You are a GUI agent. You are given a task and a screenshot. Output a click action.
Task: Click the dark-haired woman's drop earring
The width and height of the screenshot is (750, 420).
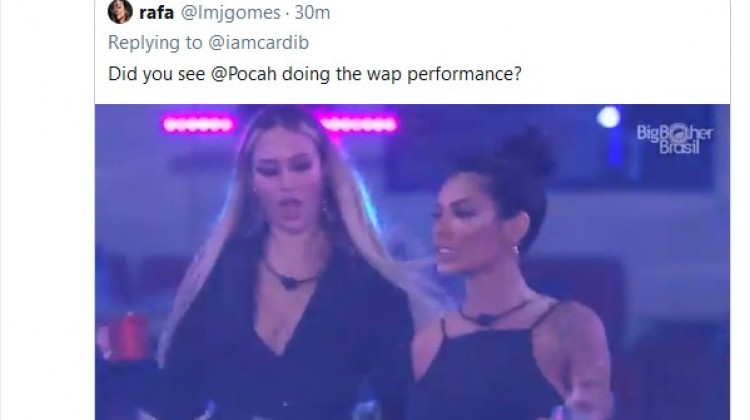pyautogui.click(x=516, y=250)
